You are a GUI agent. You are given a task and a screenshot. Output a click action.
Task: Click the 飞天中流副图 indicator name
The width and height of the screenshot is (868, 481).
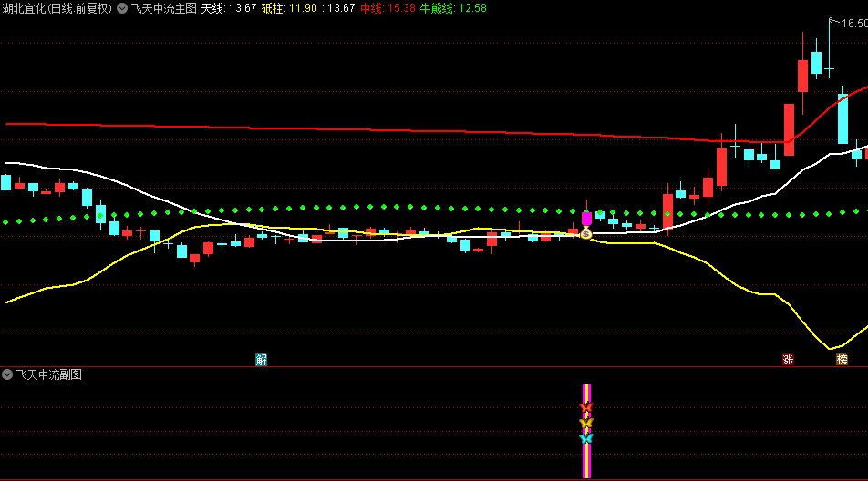[48, 374]
